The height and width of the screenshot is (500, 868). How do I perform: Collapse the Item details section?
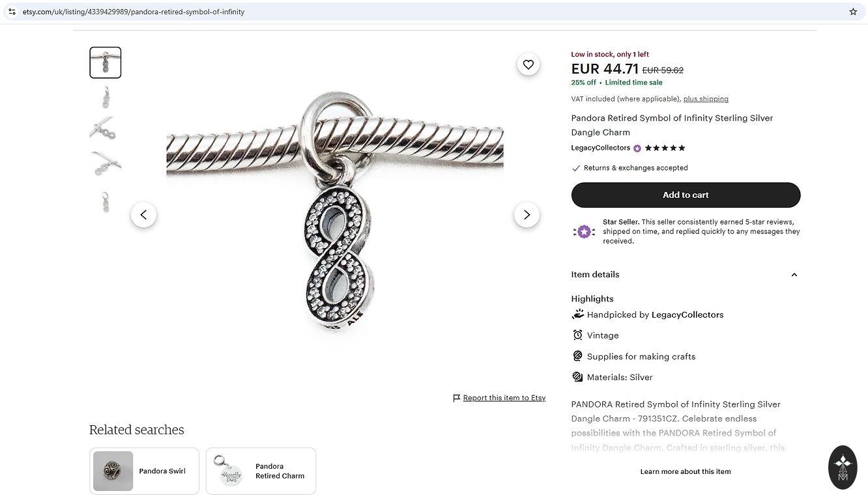[x=794, y=275]
